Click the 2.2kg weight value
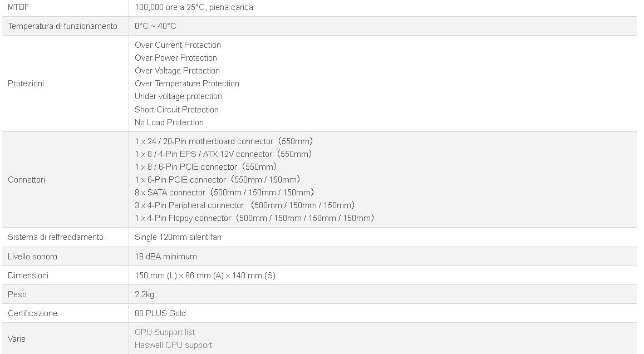Screen dimensions: 644x354 144,294
